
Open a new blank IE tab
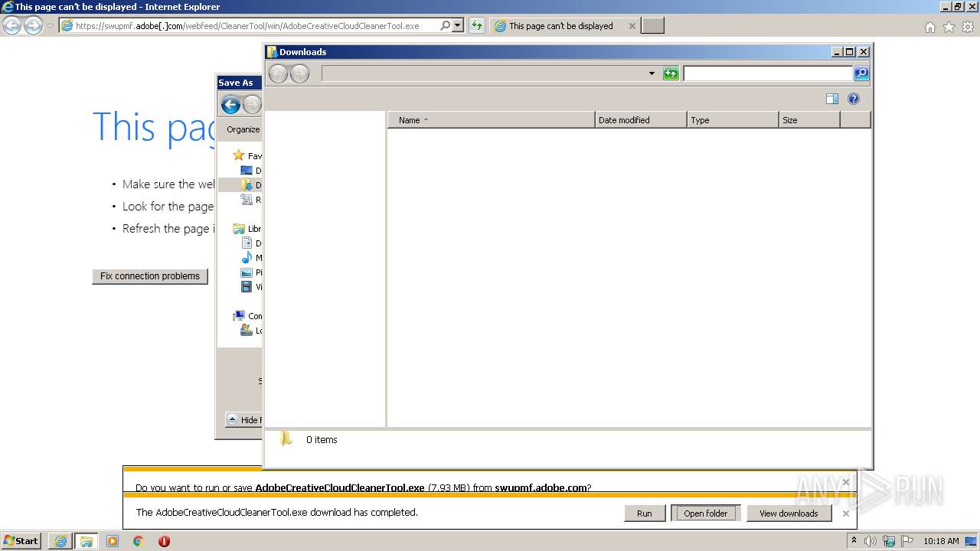(x=652, y=26)
